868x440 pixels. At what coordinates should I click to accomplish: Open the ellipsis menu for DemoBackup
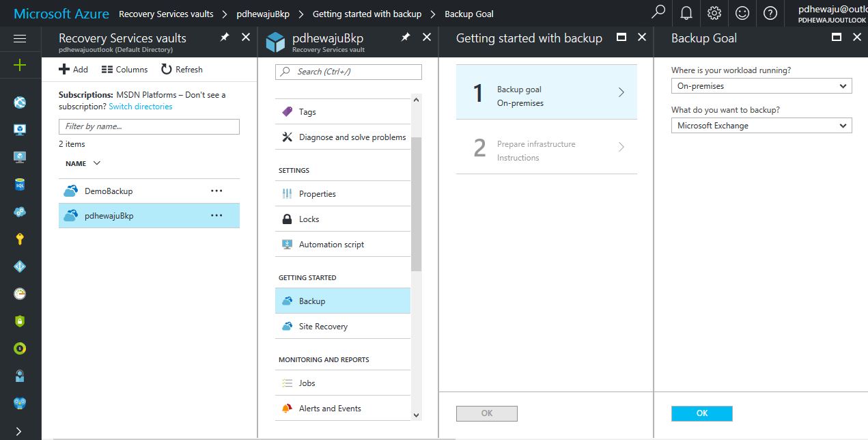(216, 191)
